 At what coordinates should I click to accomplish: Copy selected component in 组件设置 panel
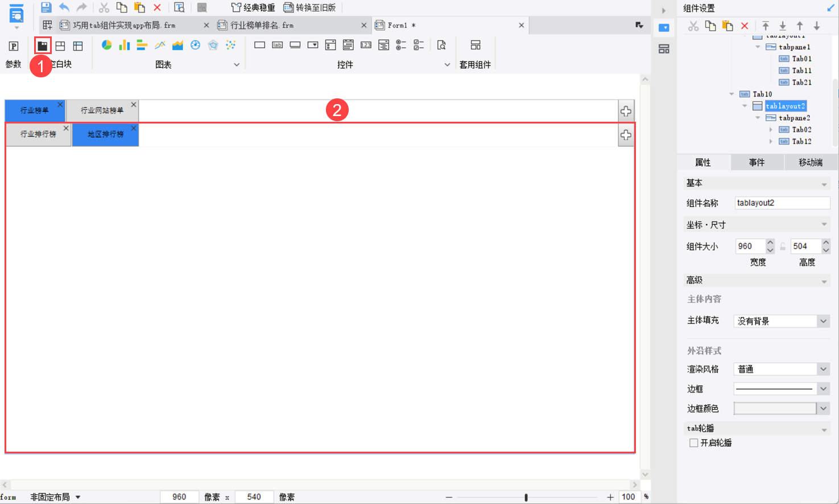coord(710,26)
